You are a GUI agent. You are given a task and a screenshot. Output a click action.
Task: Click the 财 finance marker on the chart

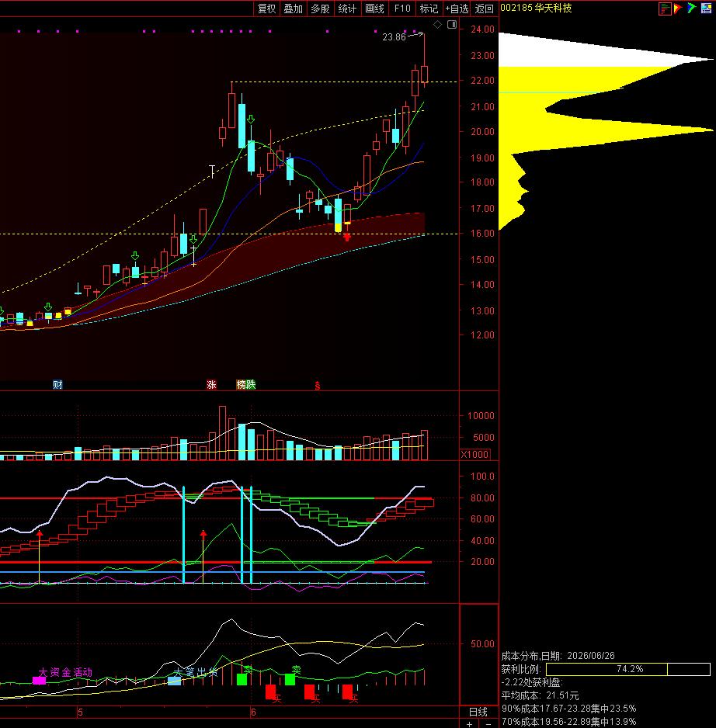pos(57,384)
